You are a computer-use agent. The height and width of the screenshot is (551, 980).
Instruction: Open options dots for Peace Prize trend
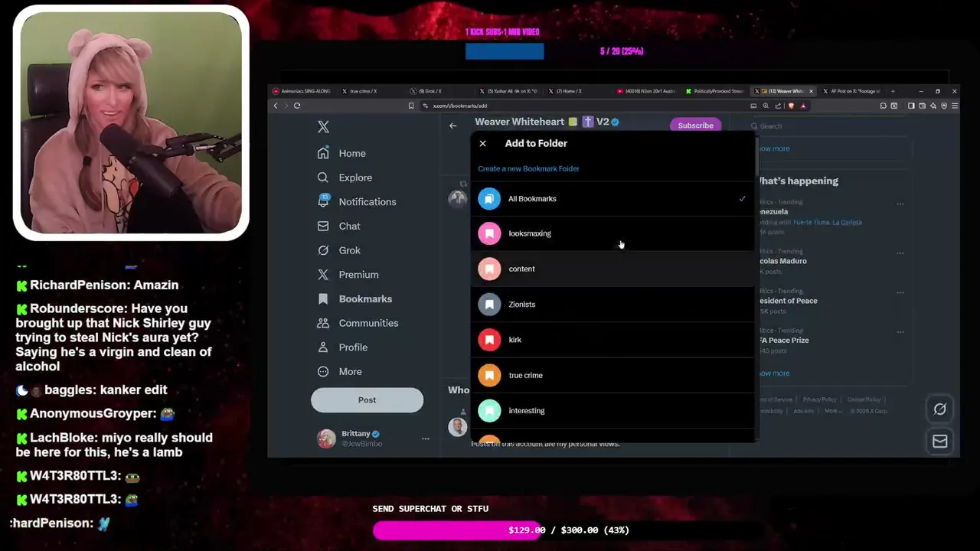pyautogui.click(x=900, y=332)
